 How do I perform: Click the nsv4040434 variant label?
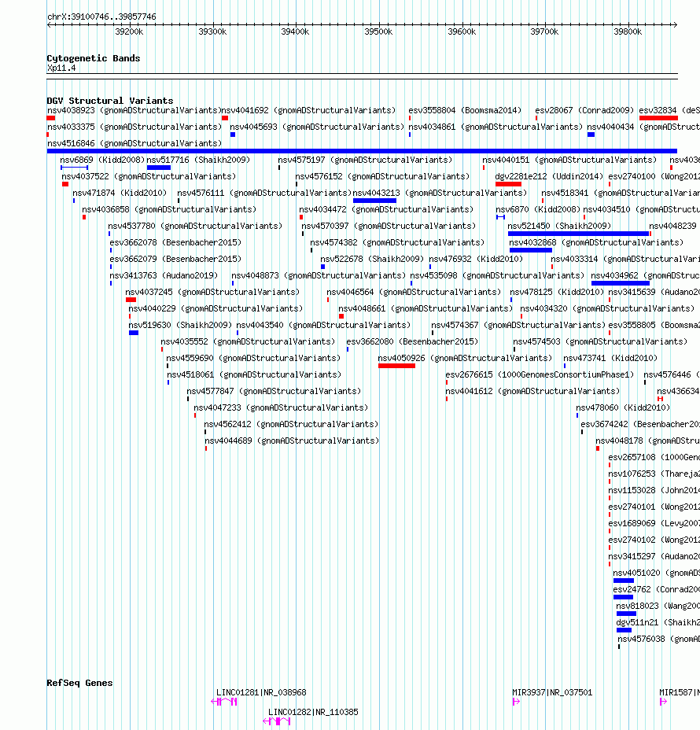tap(643, 127)
